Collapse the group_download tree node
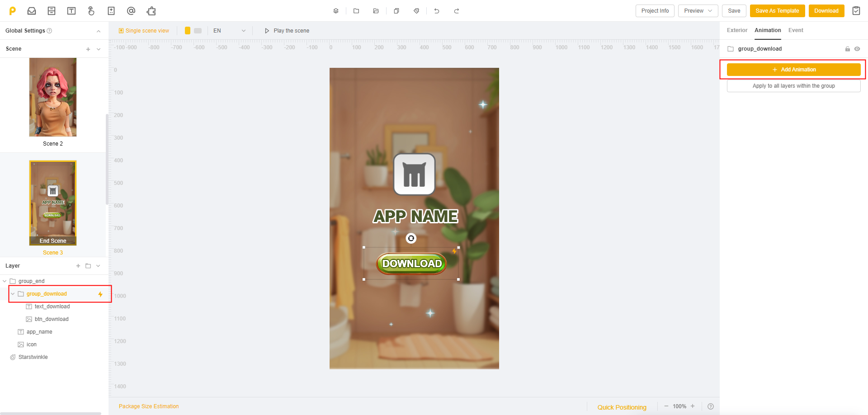 13,294
